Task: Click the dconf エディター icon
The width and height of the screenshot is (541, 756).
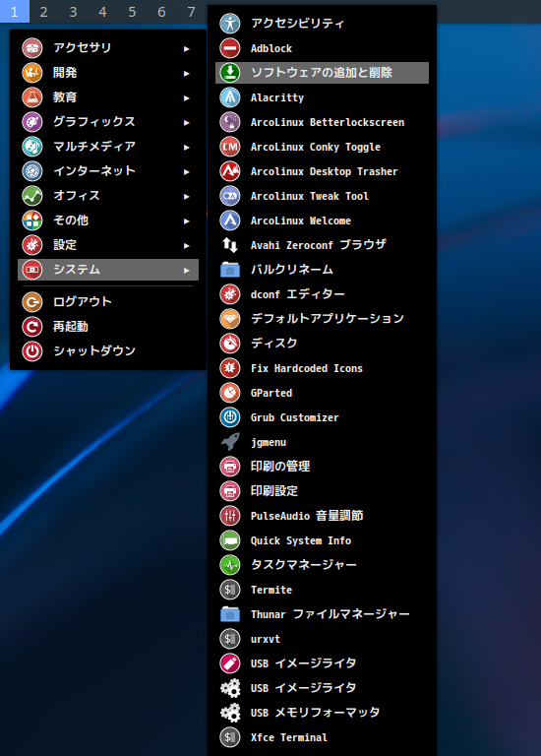Action: pyautogui.click(x=230, y=294)
